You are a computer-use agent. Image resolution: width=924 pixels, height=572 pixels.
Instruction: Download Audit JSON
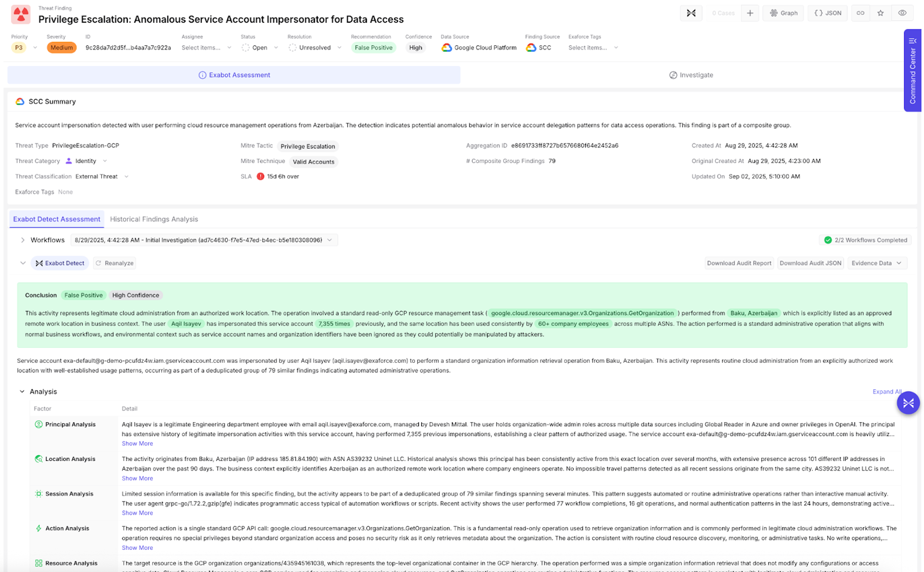810,263
